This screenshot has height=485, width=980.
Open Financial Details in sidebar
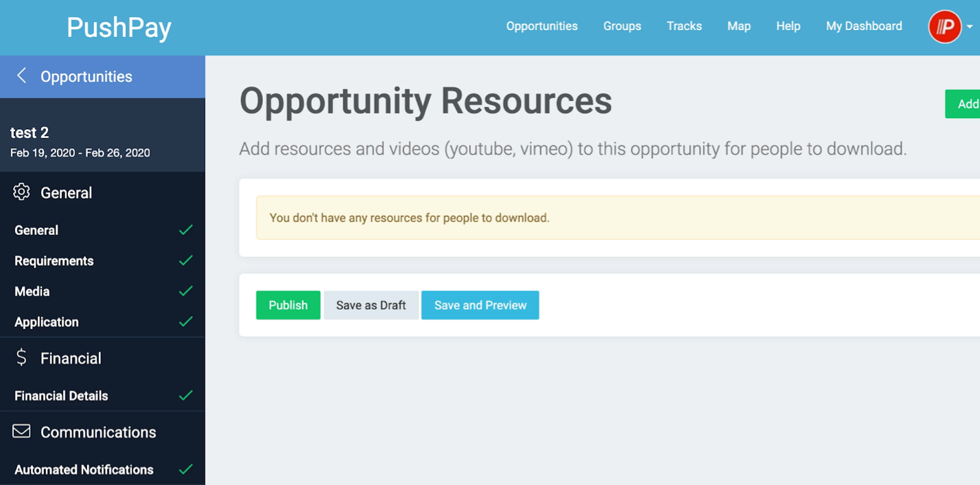click(x=61, y=396)
